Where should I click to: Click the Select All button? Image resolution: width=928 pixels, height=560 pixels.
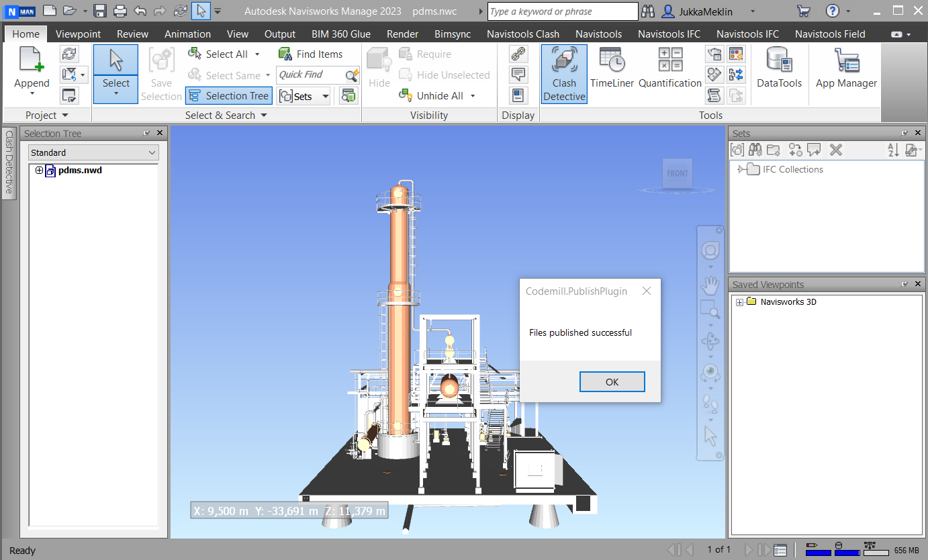(x=218, y=54)
